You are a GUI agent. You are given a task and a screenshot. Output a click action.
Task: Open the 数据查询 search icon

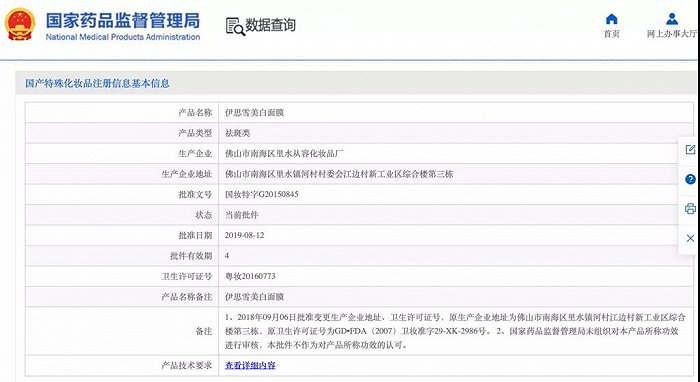point(235,26)
